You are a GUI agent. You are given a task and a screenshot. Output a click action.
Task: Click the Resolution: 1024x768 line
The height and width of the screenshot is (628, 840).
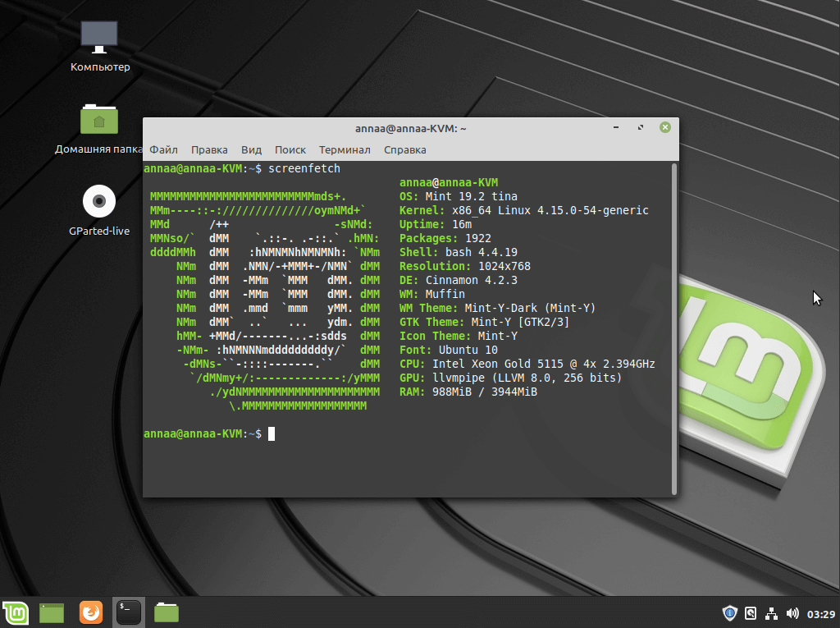465,266
